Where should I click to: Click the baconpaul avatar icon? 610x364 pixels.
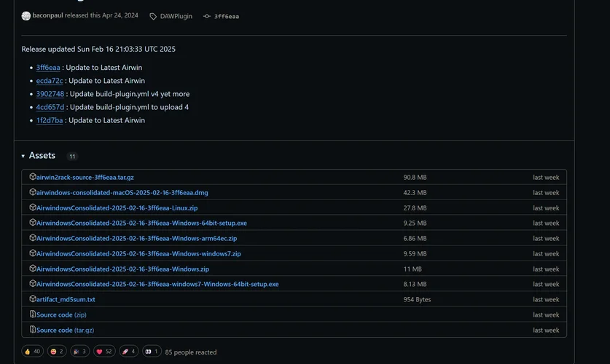pyautogui.click(x=26, y=16)
